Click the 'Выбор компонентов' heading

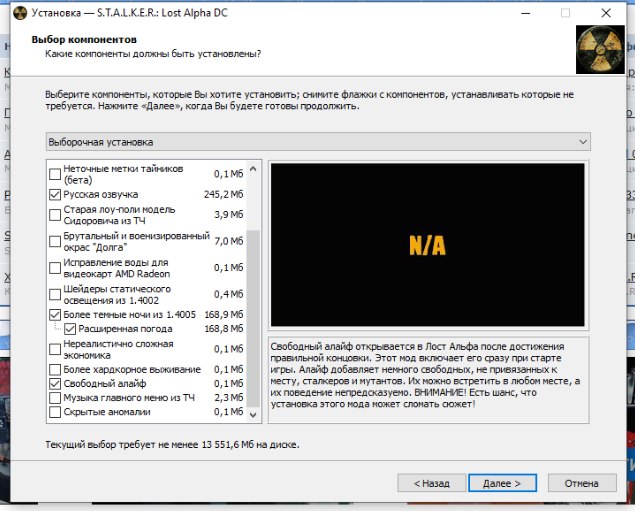(x=84, y=40)
